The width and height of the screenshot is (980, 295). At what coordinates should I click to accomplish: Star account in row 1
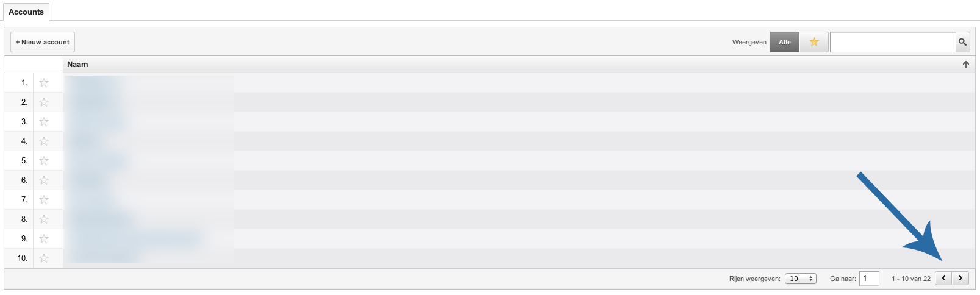44,83
